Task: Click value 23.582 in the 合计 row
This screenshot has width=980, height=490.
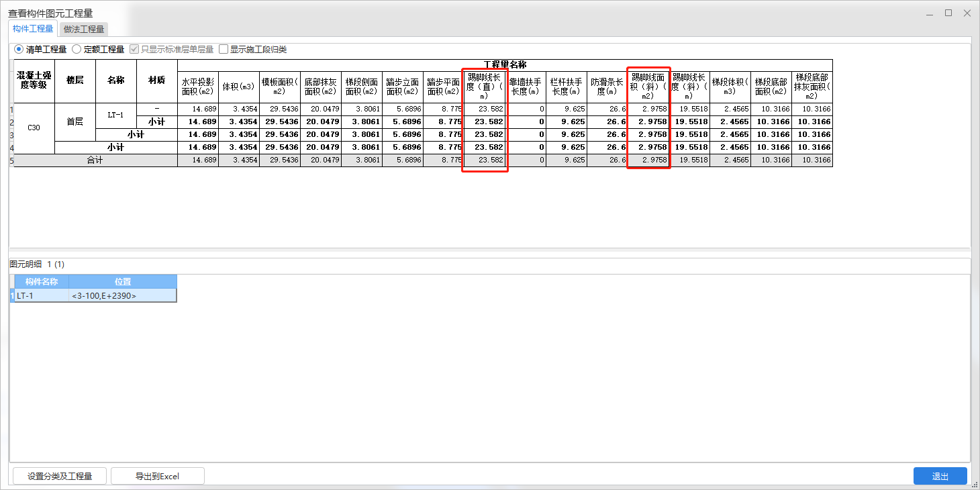Action: (x=485, y=160)
